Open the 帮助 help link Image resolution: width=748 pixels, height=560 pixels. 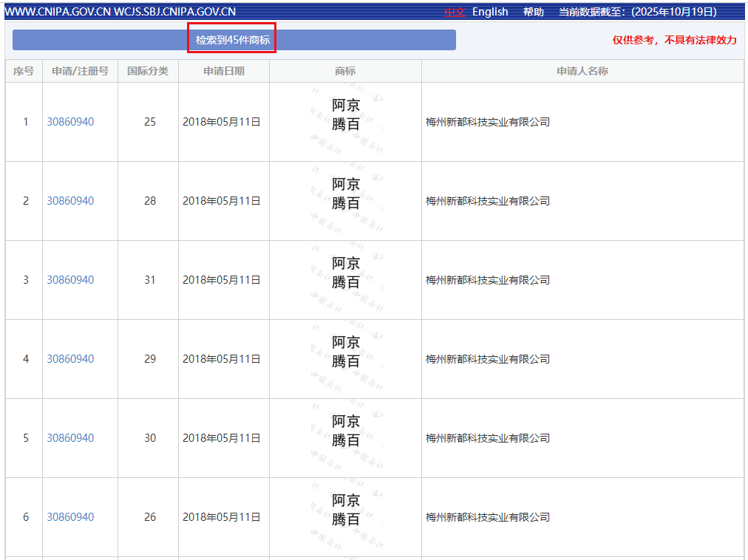[534, 12]
